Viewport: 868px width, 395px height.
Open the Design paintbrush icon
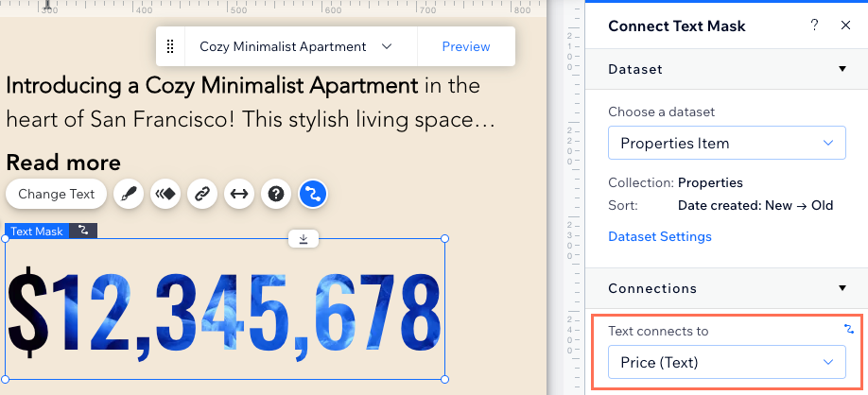tap(129, 194)
